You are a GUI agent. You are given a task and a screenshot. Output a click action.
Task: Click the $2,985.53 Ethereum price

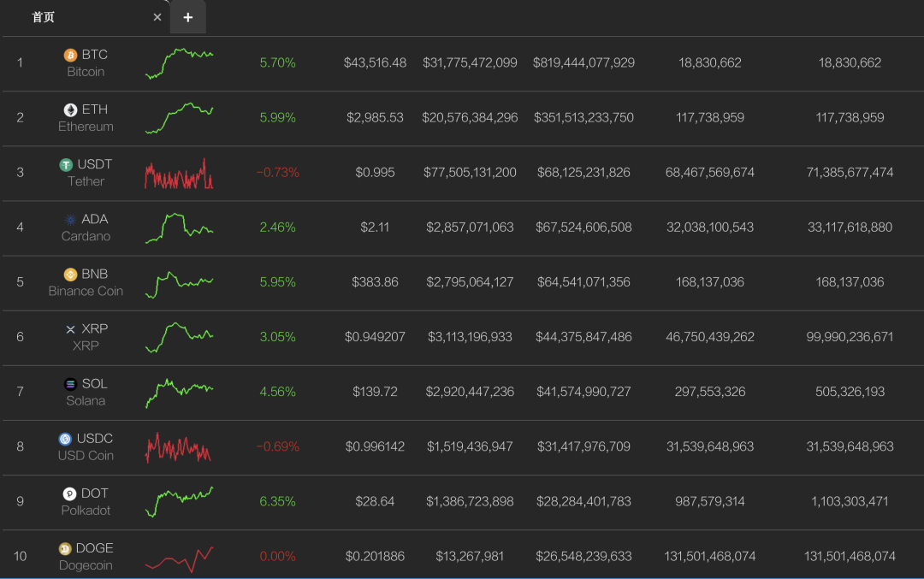coord(375,118)
